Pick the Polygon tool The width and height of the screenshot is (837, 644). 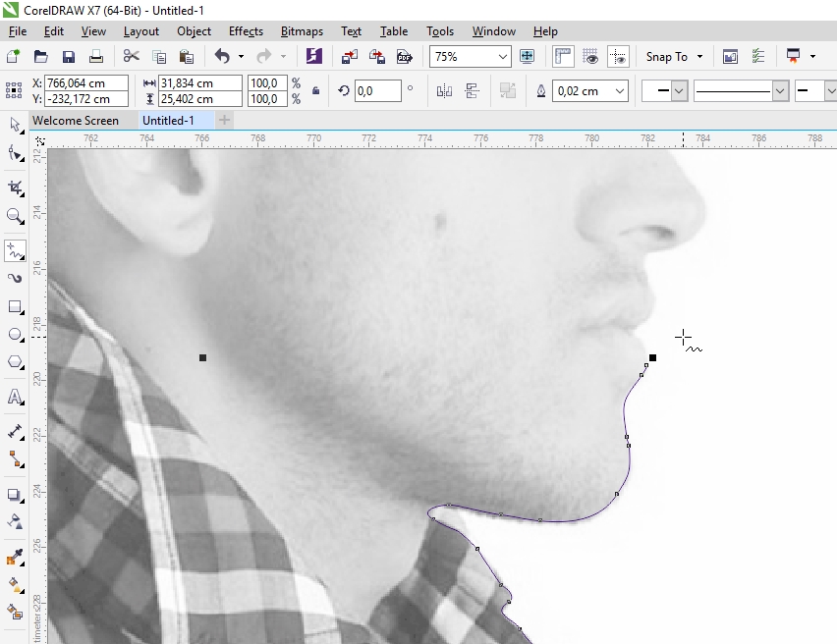coord(15,362)
